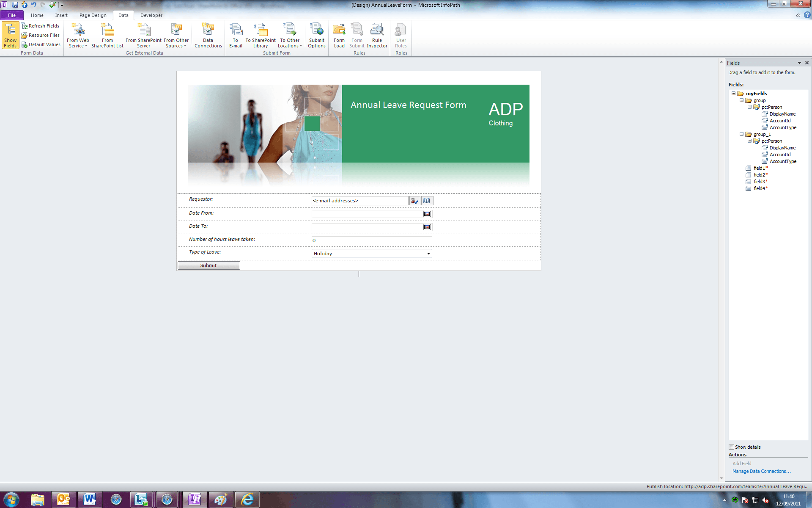The width and height of the screenshot is (812, 508).
Task: Open the Type of Leave dropdown
Action: (x=428, y=254)
